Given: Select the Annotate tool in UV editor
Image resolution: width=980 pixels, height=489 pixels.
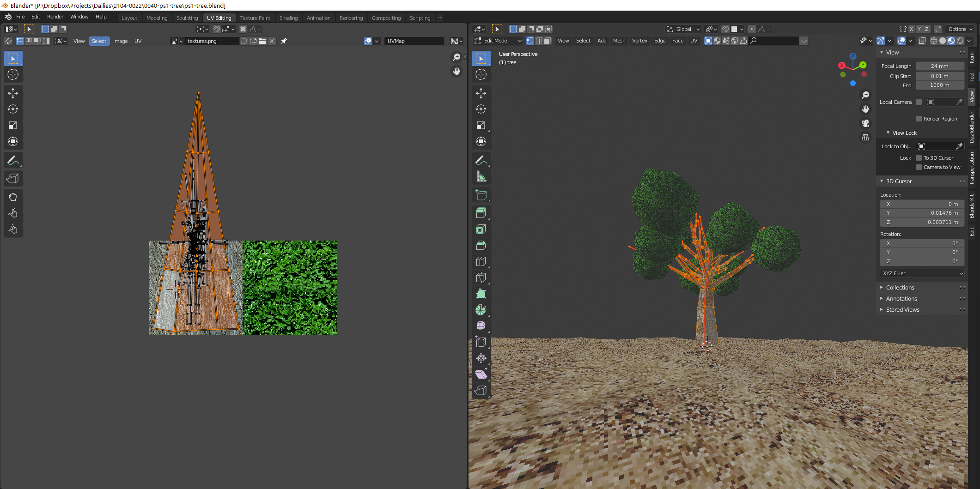Looking at the screenshot, I should (13, 160).
